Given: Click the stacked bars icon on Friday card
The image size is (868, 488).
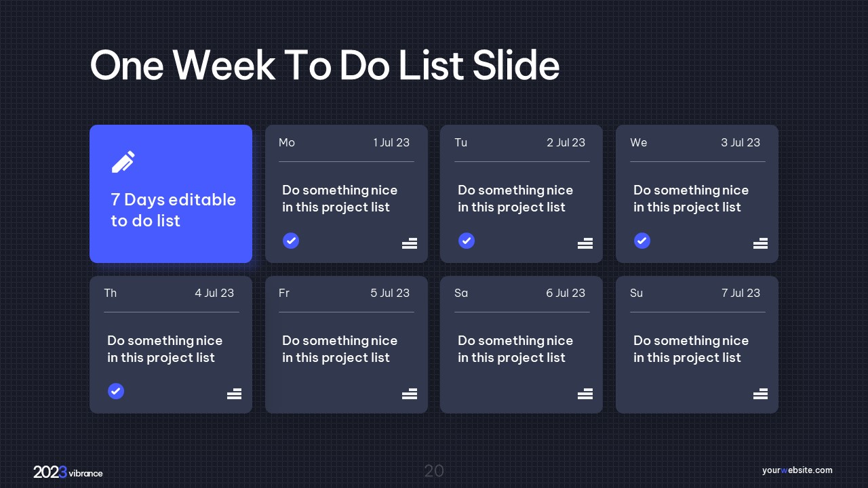Looking at the screenshot, I should (x=409, y=394).
